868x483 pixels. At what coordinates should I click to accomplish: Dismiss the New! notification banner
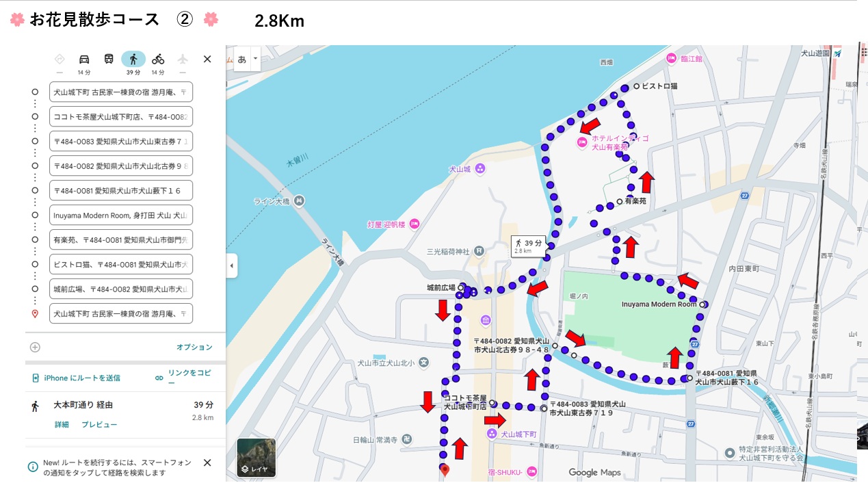coord(207,462)
